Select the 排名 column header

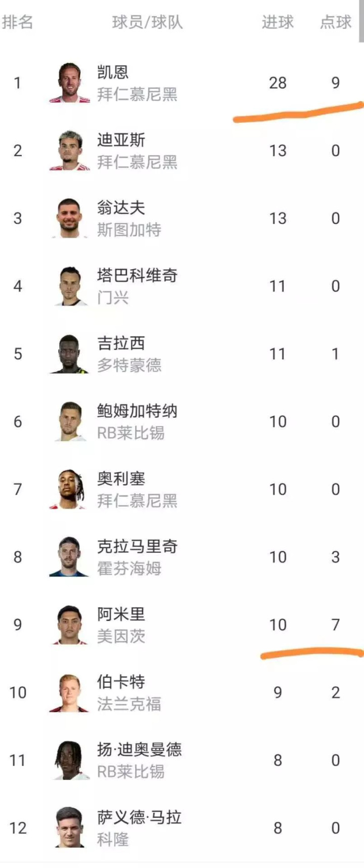point(18,22)
